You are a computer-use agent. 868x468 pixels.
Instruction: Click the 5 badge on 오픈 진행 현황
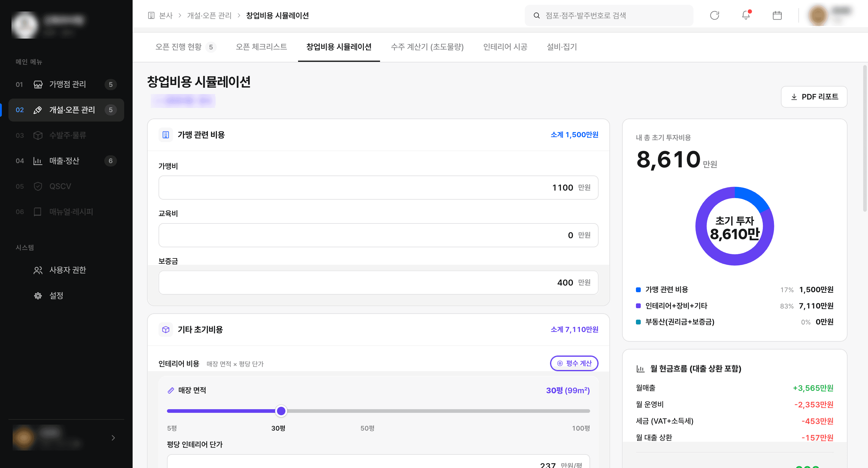tap(211, 47)
